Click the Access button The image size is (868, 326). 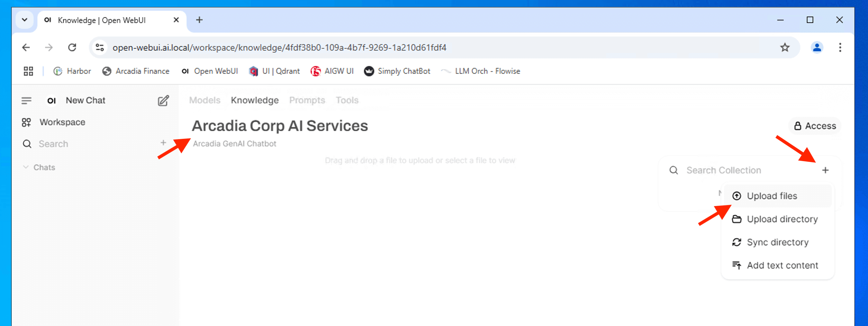click(815, 126)
